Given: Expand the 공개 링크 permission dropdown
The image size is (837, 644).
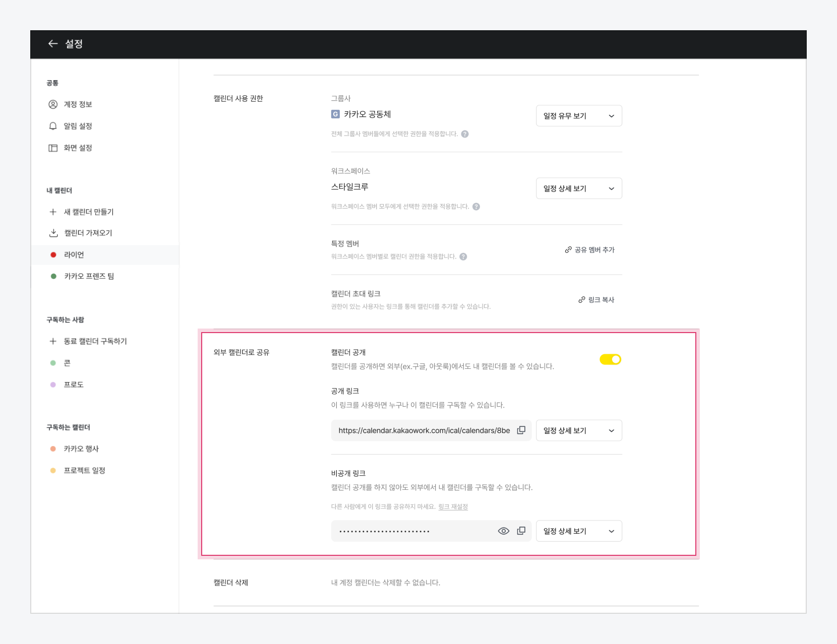Looking at the screenshot, I should pyautogui.click(x=578, y=431).
